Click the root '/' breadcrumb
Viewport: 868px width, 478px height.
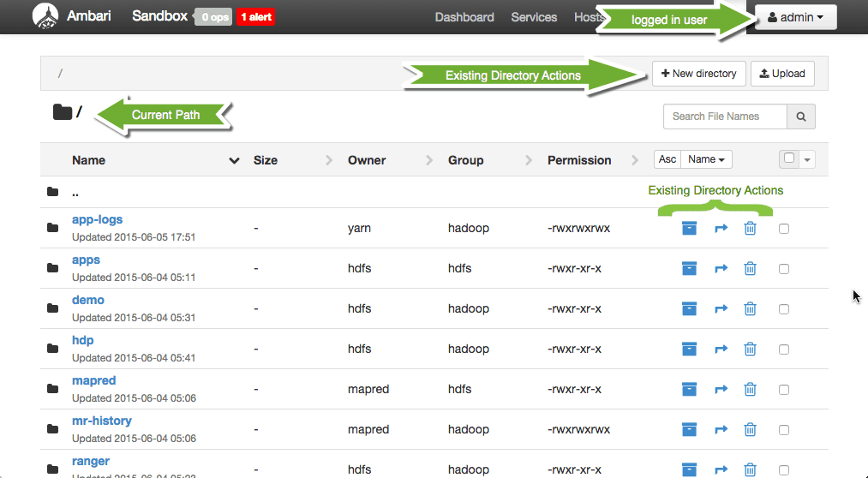point(60,74)
